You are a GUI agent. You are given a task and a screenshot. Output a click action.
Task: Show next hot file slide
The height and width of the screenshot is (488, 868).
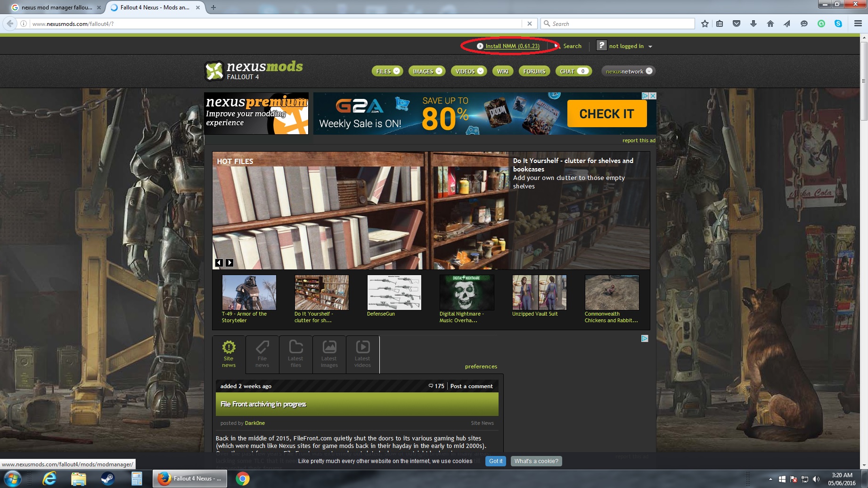tap(229, 263)
